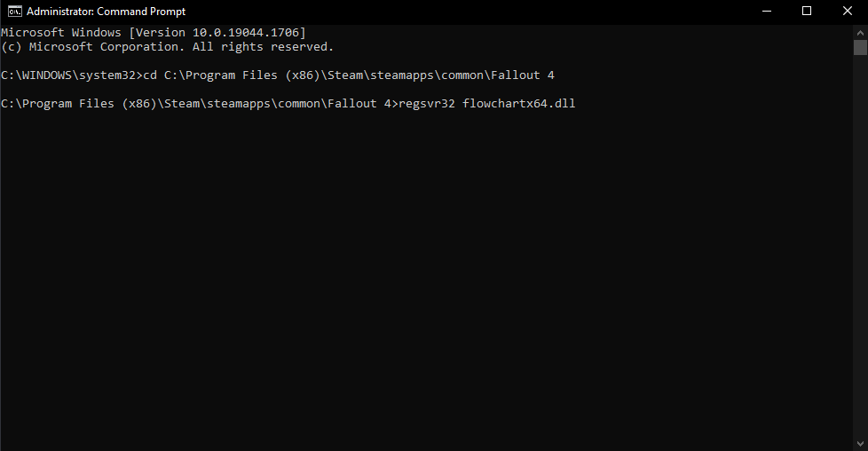Click the scrollbar track below the thumb

click(860, 266)
